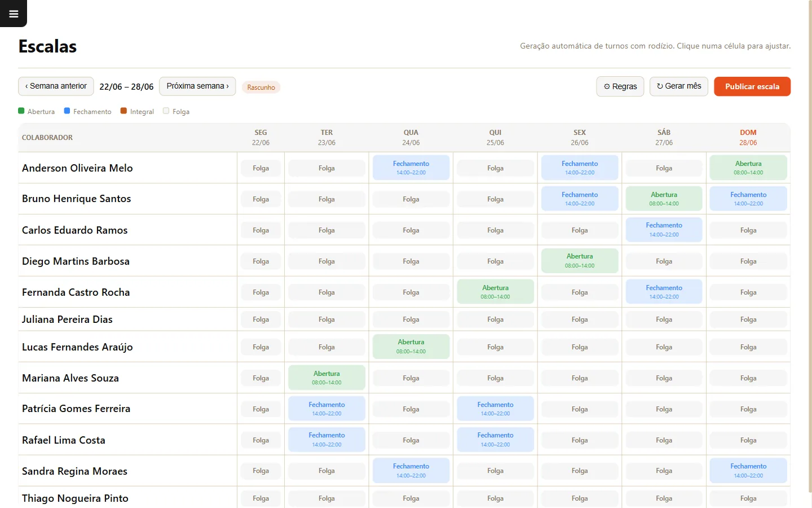Click the orange Integral legend swatch
This screenshot has width=812, height=508.
(x=123, y=111)
